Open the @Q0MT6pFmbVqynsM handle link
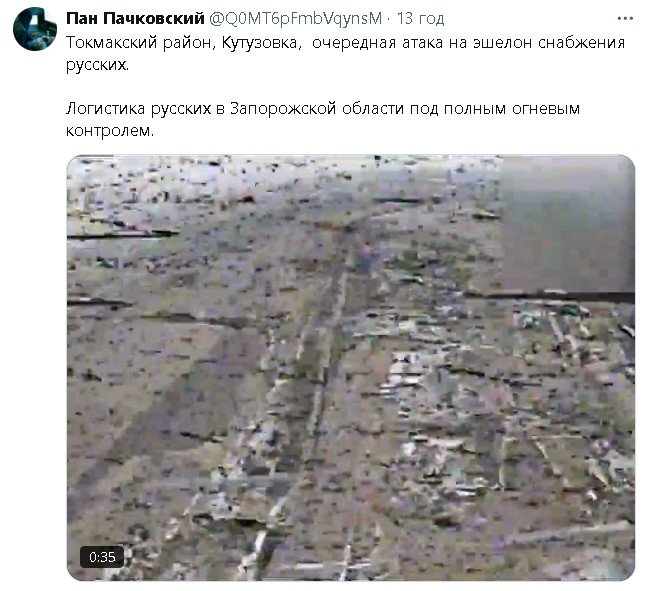 pyautogui.click(x=296, y=19)
